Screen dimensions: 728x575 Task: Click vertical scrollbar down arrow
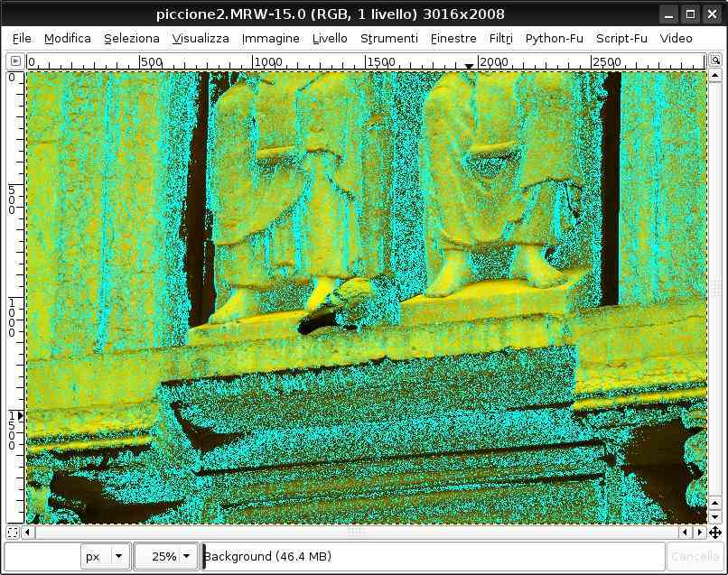pyautogui.click(x=714, y=517)
